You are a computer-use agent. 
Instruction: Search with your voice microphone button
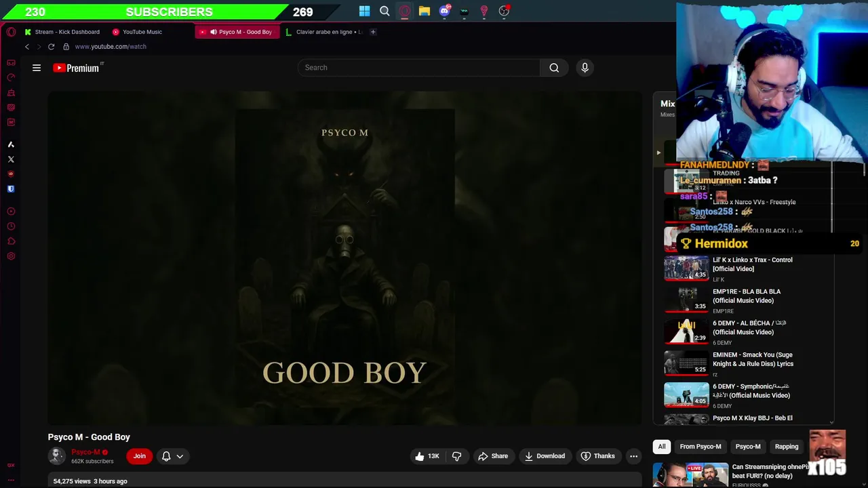[585, 68]
